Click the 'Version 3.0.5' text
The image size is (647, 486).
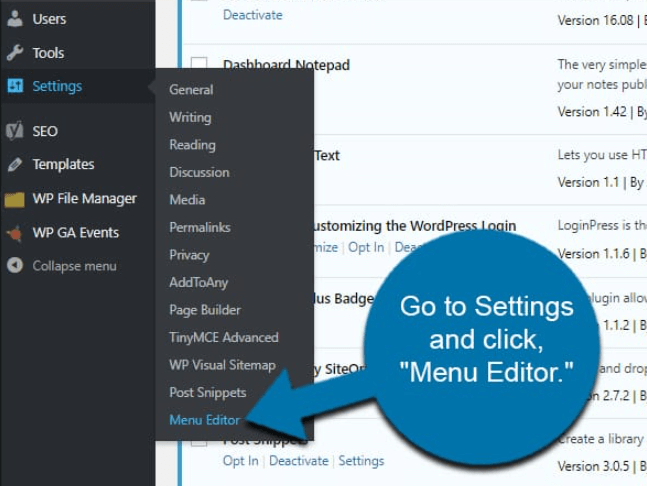coord(593,466)
